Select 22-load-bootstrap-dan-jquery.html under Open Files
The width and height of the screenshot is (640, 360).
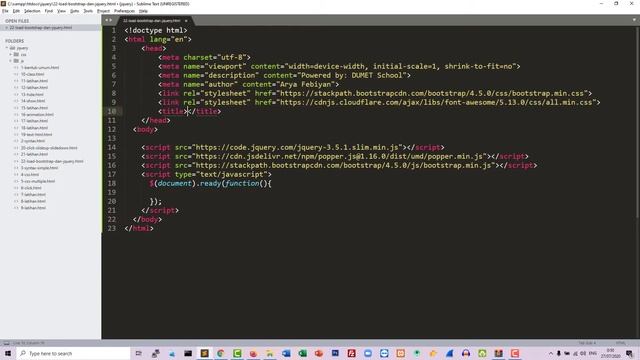pos(41,28)
